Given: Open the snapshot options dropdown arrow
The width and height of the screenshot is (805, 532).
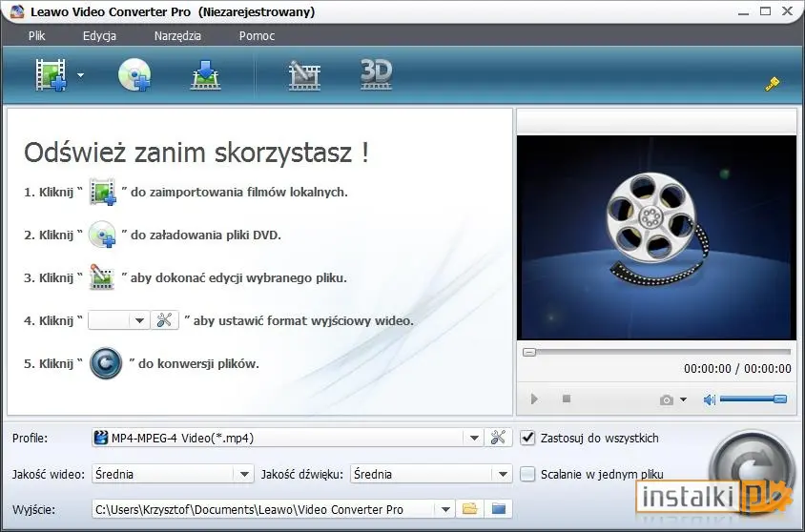Looking at the screenshot, I should click(x=683, y=399).
